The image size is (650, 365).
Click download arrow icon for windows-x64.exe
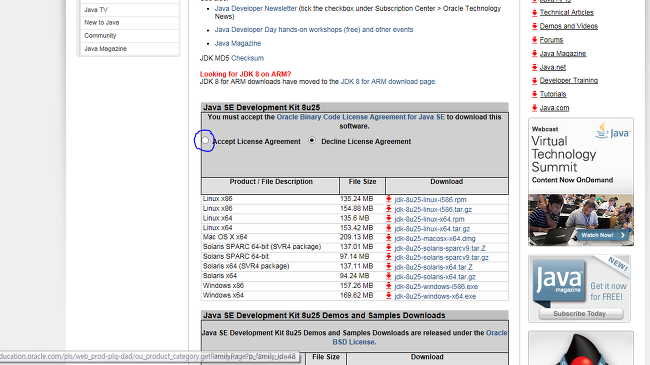point(388,296)
